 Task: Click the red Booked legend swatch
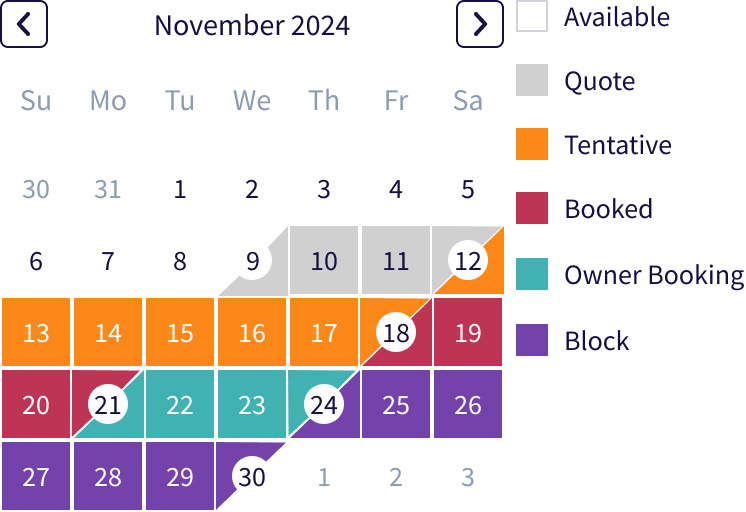532,208
